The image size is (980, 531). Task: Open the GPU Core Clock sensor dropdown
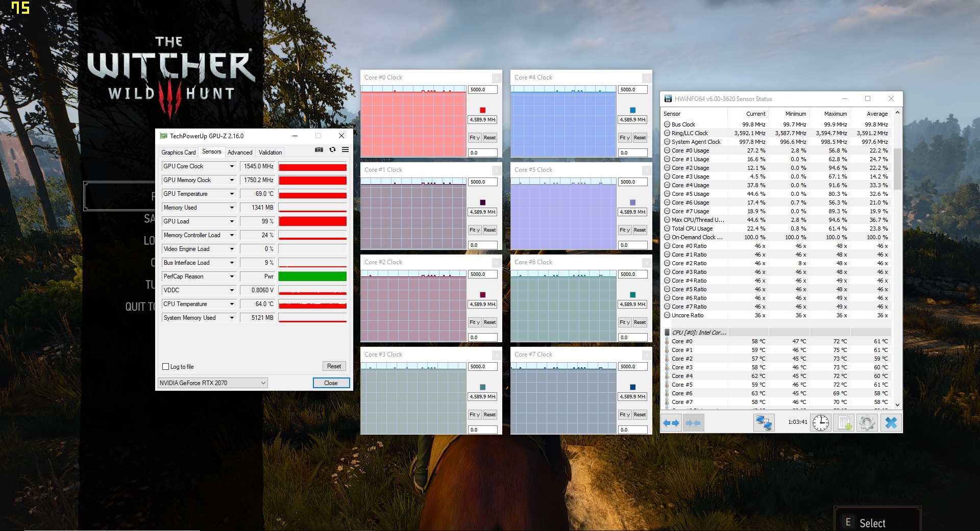[x=232, y=166]
